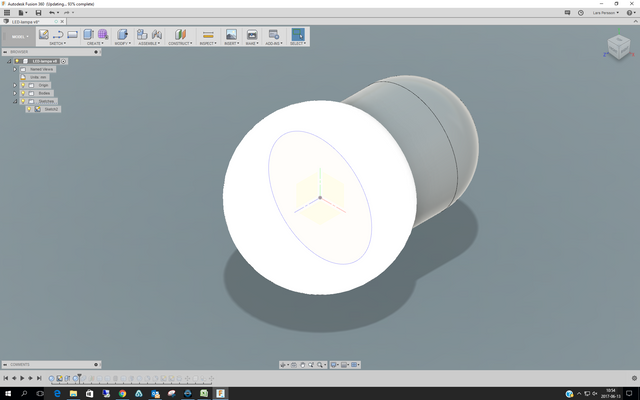Open the Viewports layout dropdown
Image resolution: width=640 pixels, height=400 pixels.
coord(355,365)
